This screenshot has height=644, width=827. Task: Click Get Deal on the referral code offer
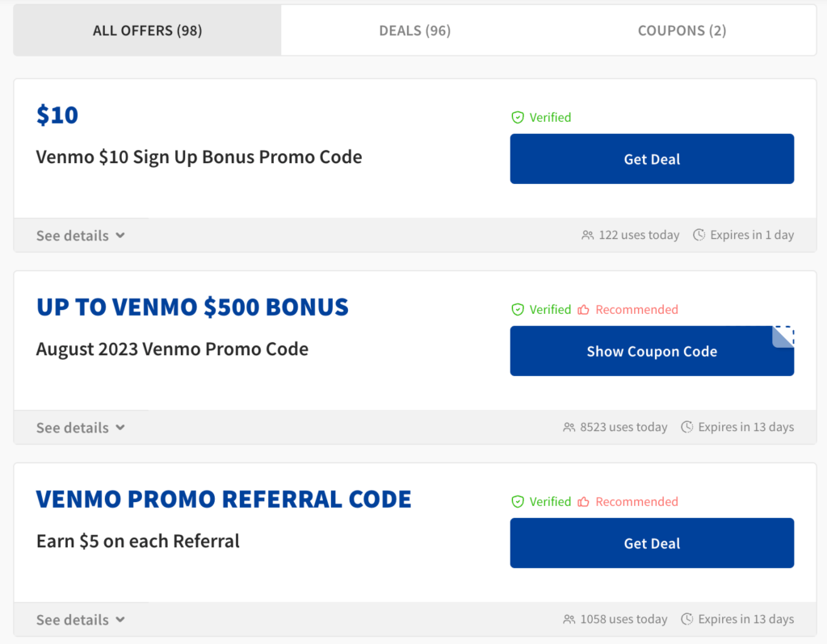click(x=652, y=543)
